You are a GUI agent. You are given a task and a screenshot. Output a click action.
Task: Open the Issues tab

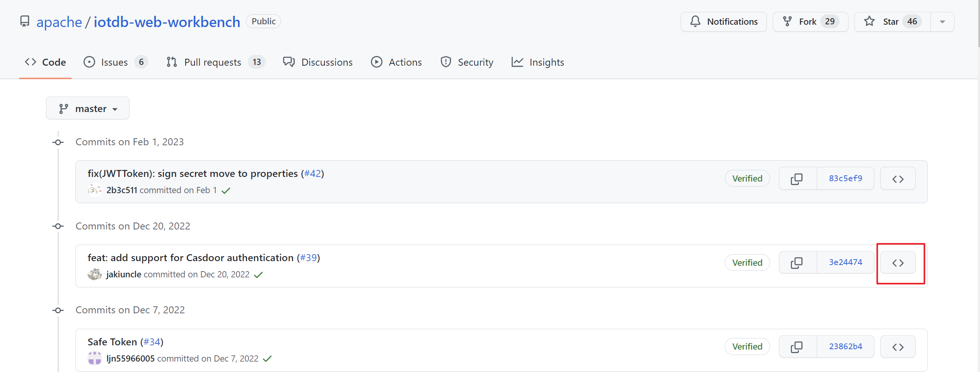click(116, 62)
